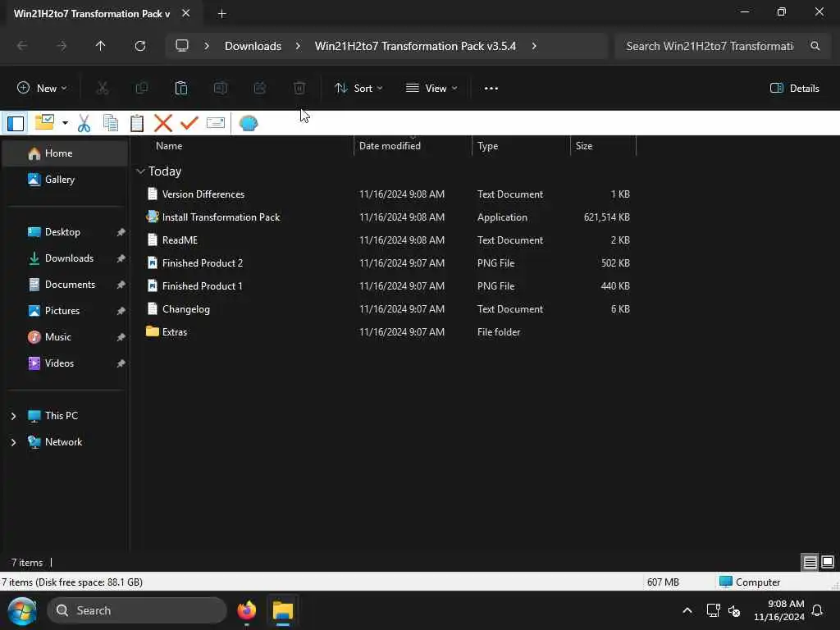Sort by Type column header
840x630 pixels.
487,146
